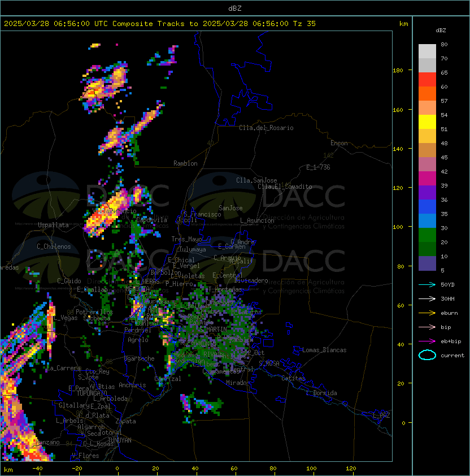Click the 'km' unit label at bottom left
The width and height of the screenshot is (470, 476).
8,470
